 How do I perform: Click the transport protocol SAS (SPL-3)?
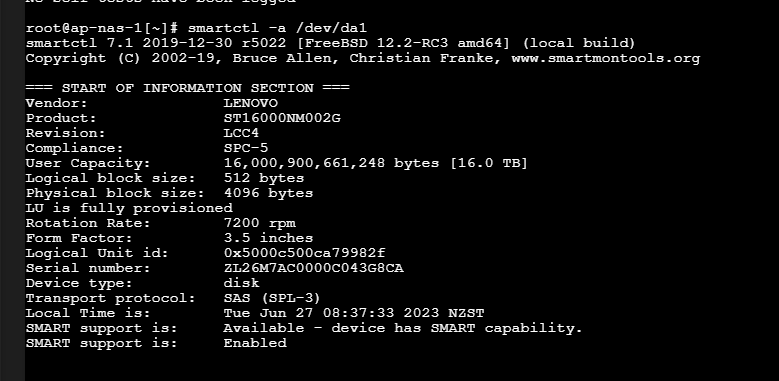272,298
